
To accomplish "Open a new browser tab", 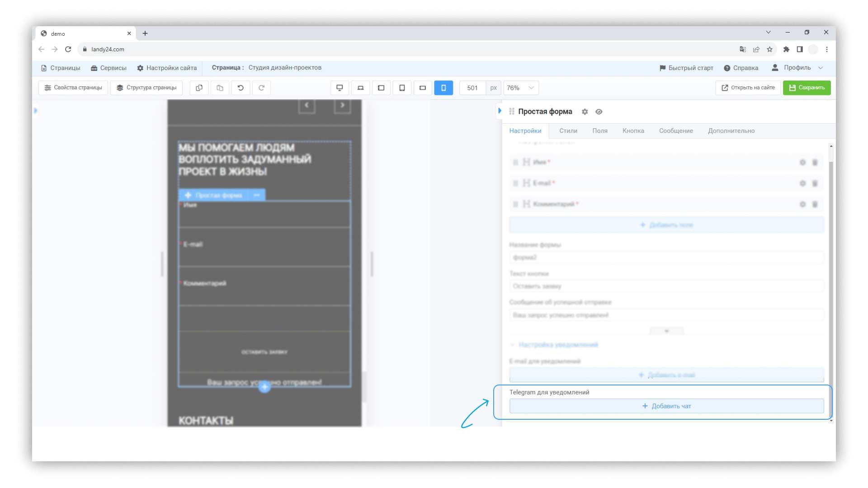I will tap(145, 33).
